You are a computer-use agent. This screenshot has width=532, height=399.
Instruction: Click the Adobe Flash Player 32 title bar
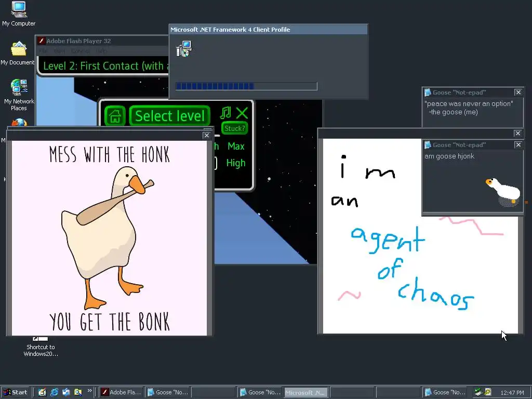pyautogui.click(x=102, y=41)
